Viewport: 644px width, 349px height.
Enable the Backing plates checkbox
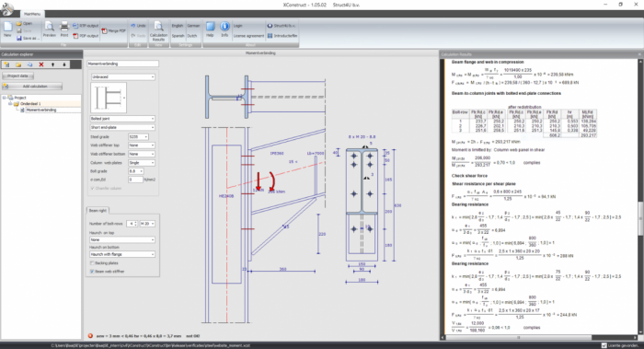[92, 262]
